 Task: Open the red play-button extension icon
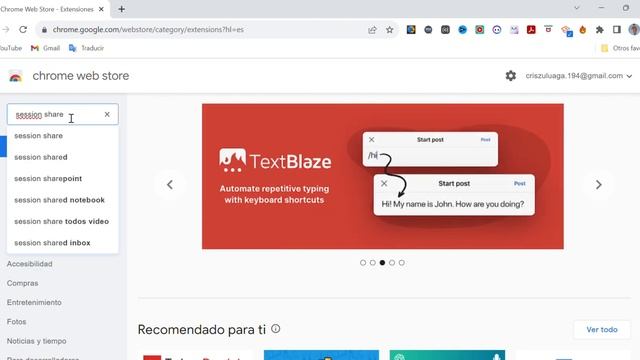click(x=480, y=29)
